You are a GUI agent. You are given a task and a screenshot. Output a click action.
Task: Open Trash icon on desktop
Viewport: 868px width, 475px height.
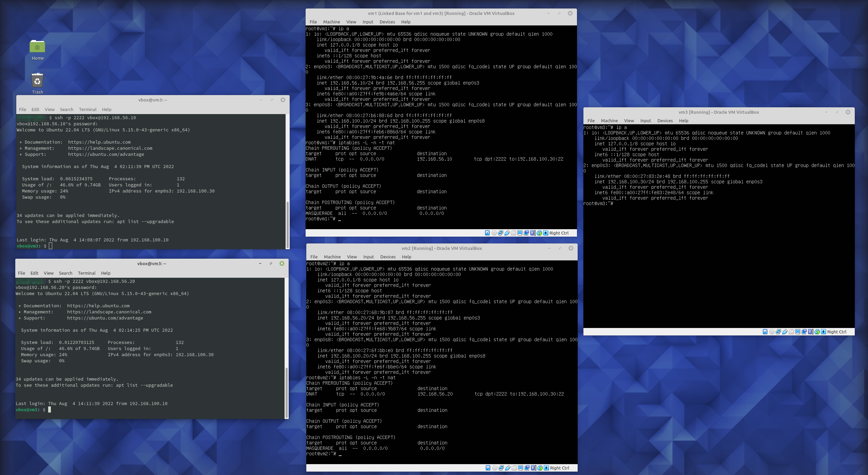pyautogui.click(x=37, y=81)
